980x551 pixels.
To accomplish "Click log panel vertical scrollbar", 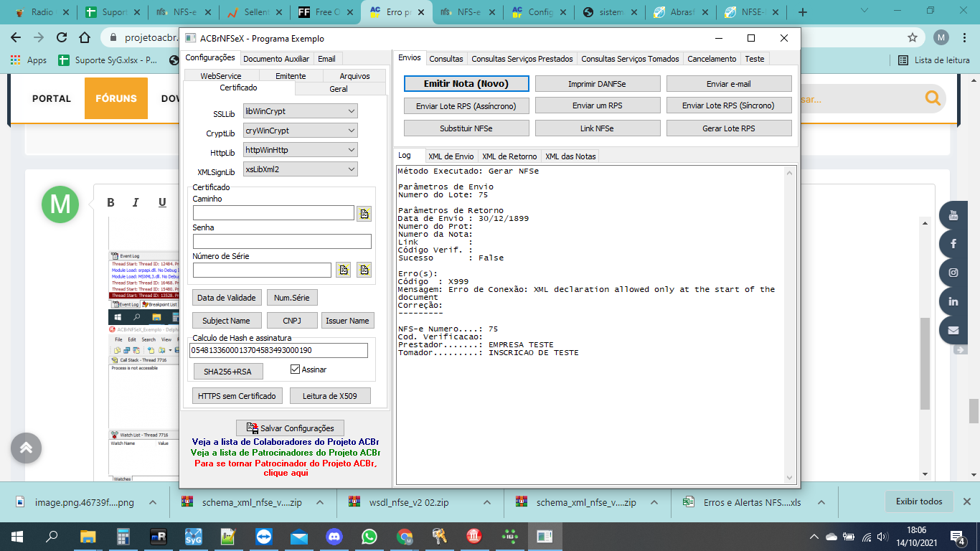I will tap(790, 324).
